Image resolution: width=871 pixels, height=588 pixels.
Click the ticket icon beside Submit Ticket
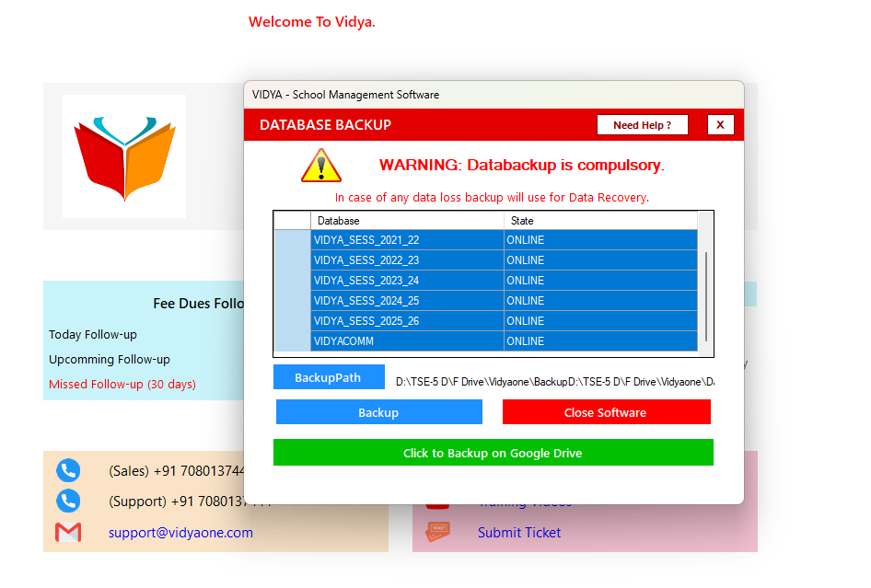tap(438, 531)
